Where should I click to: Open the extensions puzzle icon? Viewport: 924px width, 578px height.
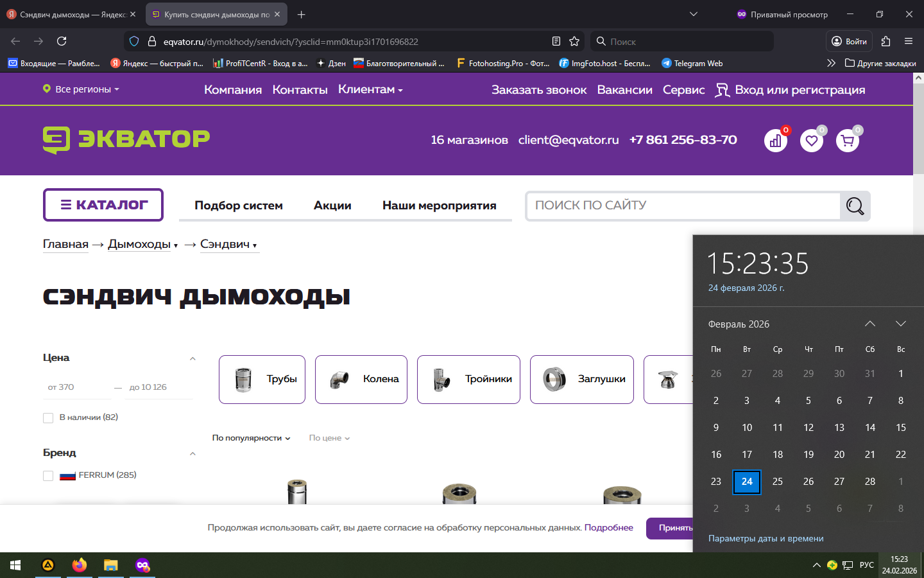click(x=886, y=41)
